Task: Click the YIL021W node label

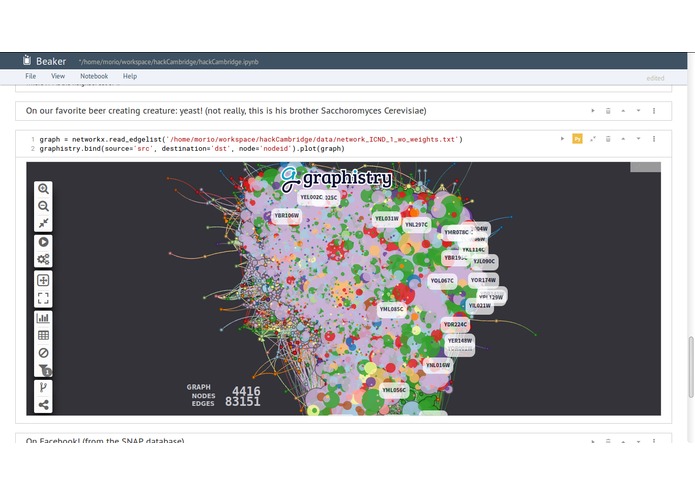Action: [480, 306]
